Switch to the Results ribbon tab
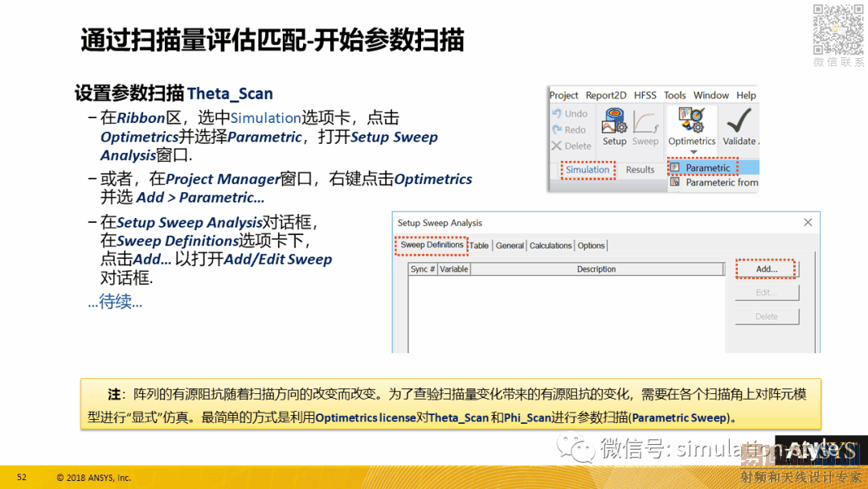Screen dimensions: 868x489 640,170
